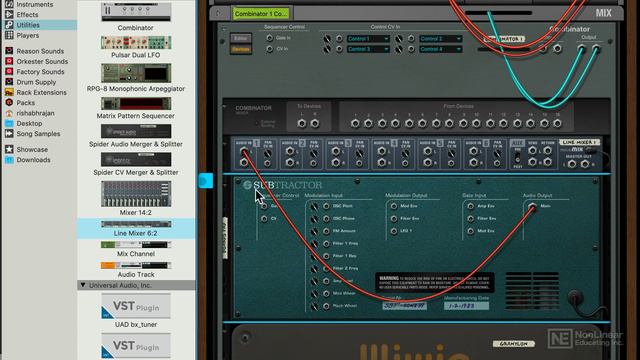This screenshot has height=360, width=640.
Task: Select Matrix Pattern Sequencer device
Action: [x=136, y=103]
